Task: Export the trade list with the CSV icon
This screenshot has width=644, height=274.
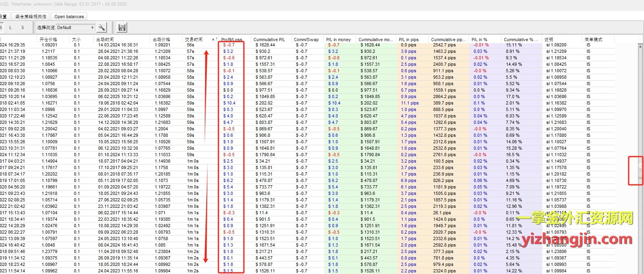Action: 122,27
